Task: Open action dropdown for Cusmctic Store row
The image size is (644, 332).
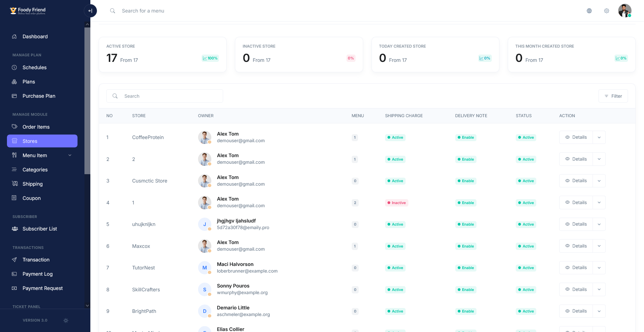Action: pyautogui.click(x=599, y=181)
